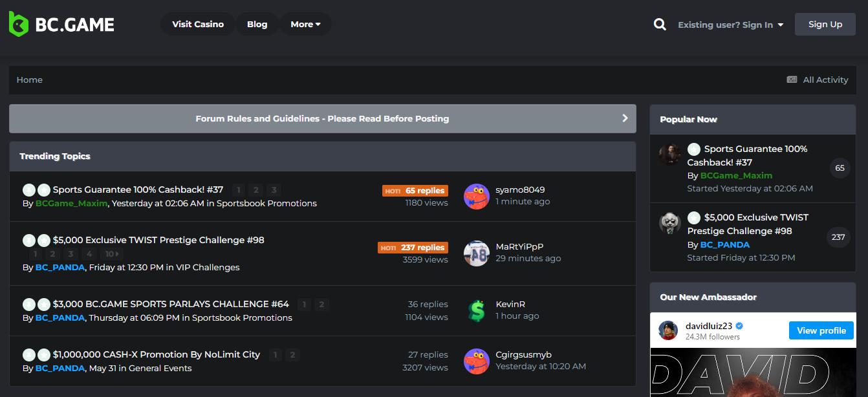The width and height of the screenshot is (868, 397).
Task: Click Cgirgsusmyb's avatar
Action: tap(477, 361)
